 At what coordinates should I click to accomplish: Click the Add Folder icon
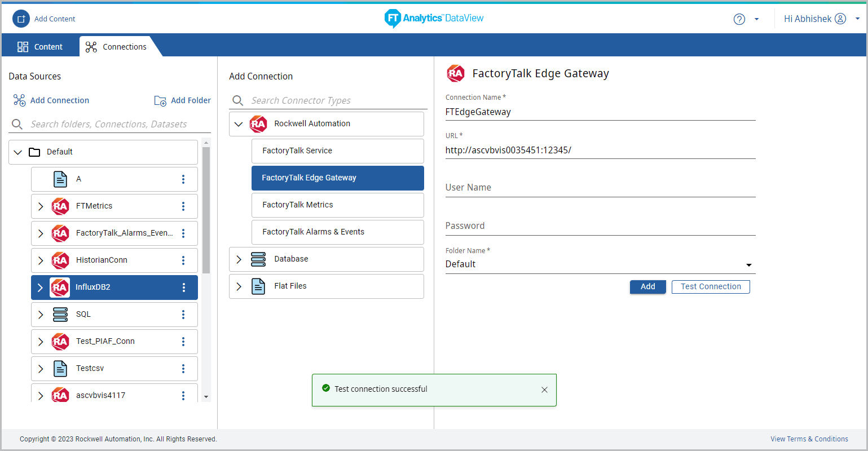(160, 100)
